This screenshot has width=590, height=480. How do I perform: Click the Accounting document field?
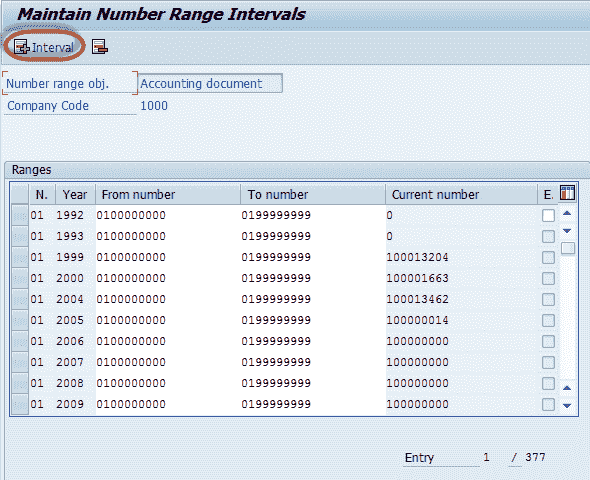tap(210, 83)
